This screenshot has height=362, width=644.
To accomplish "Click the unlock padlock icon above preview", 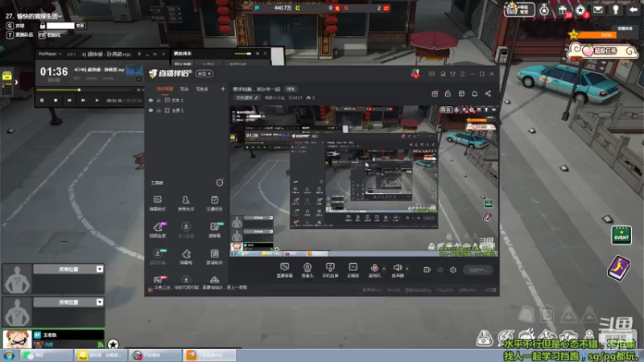I will coord(448,93).
